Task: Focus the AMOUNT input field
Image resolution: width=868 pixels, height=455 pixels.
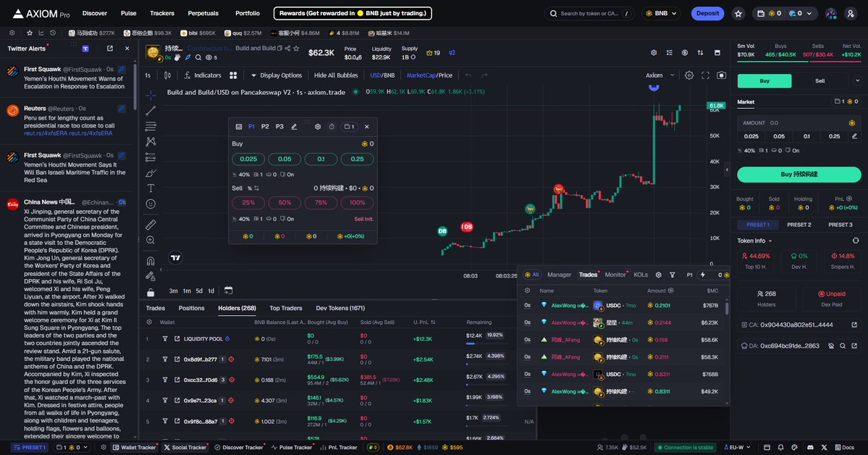Action: tap(799, 123)
